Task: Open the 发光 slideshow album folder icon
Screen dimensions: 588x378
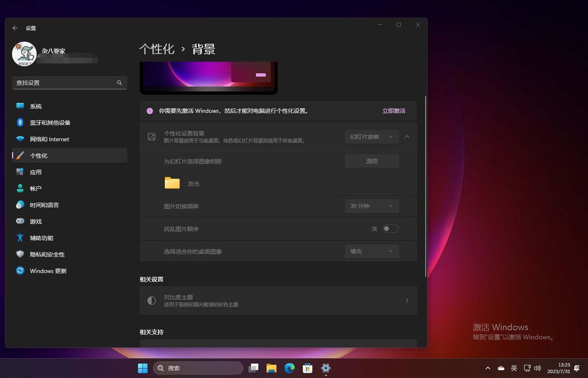Action: coord(172,183)
